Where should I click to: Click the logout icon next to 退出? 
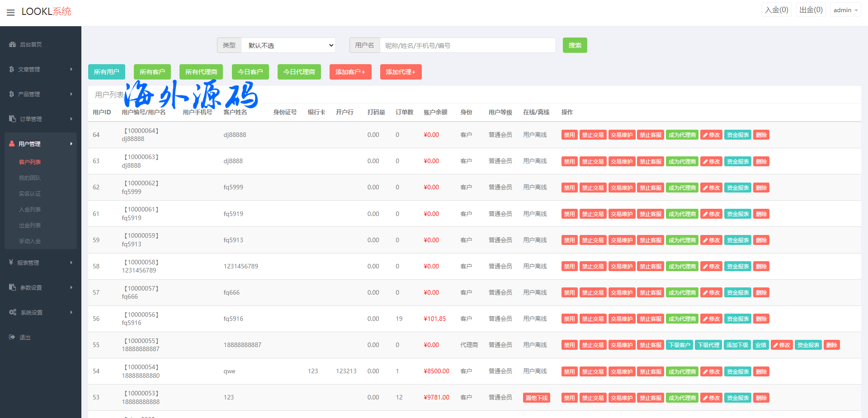[12, 337]
